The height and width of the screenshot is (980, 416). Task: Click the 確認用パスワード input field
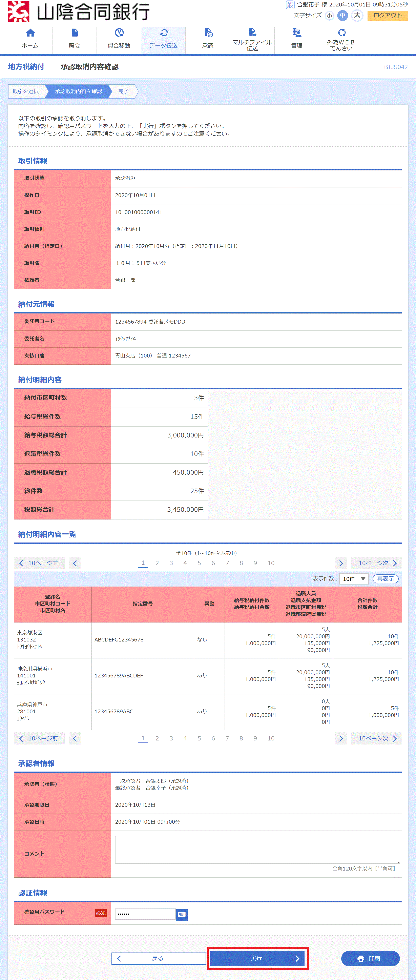pyautogui.click(x=145, y=914)
